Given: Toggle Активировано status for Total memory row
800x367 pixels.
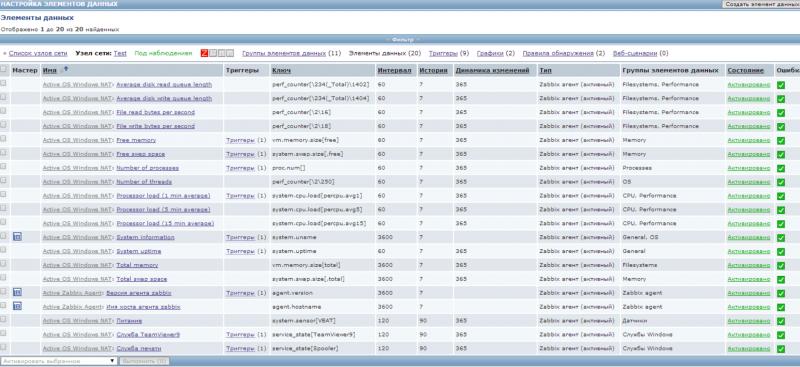Looking at the screenshot, I should pos(748,265).
